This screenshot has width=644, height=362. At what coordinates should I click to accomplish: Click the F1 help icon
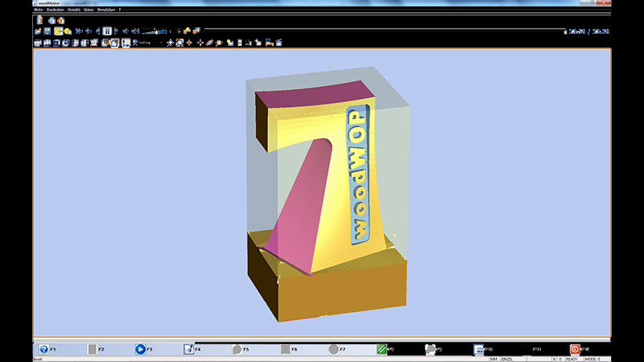click(x=43, y=350)
